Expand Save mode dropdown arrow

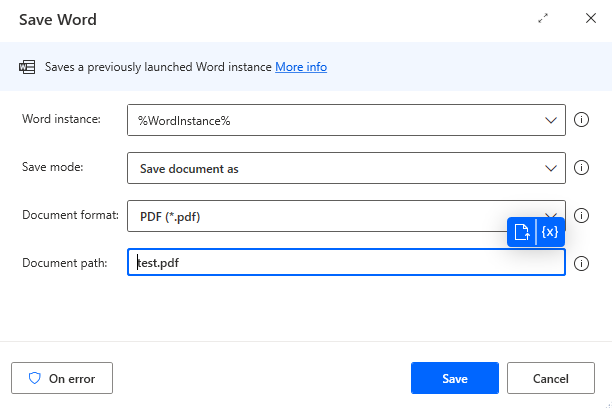[551, 168]
